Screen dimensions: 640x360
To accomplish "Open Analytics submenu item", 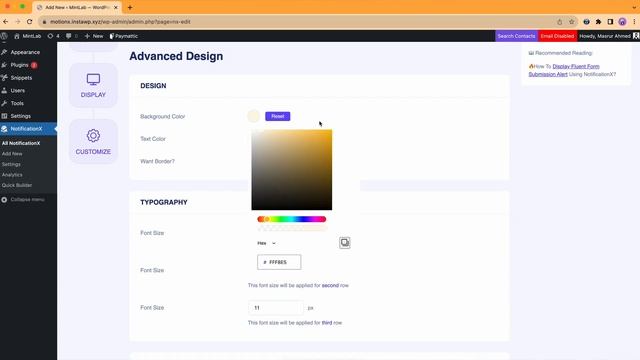I will pos(12,175).
